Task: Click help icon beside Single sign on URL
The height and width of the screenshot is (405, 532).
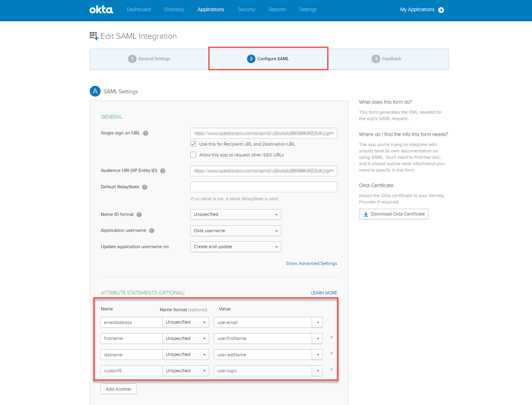Action: tap(146, 133)
